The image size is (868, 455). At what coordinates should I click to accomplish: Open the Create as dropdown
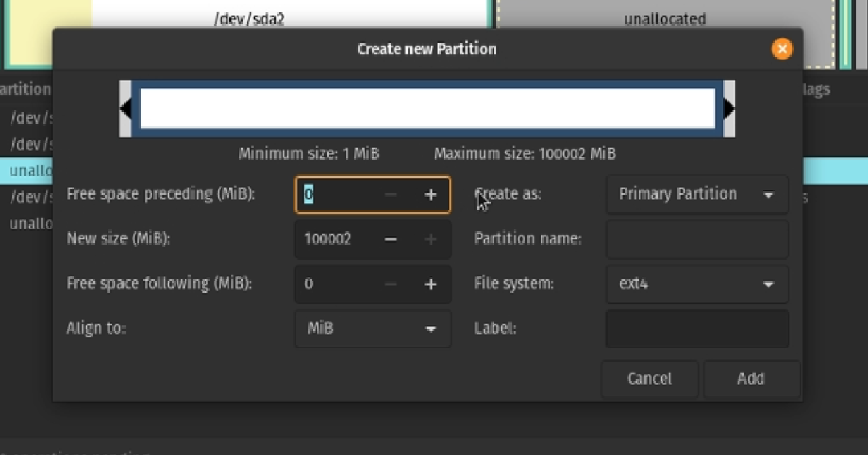click(696, 195)
